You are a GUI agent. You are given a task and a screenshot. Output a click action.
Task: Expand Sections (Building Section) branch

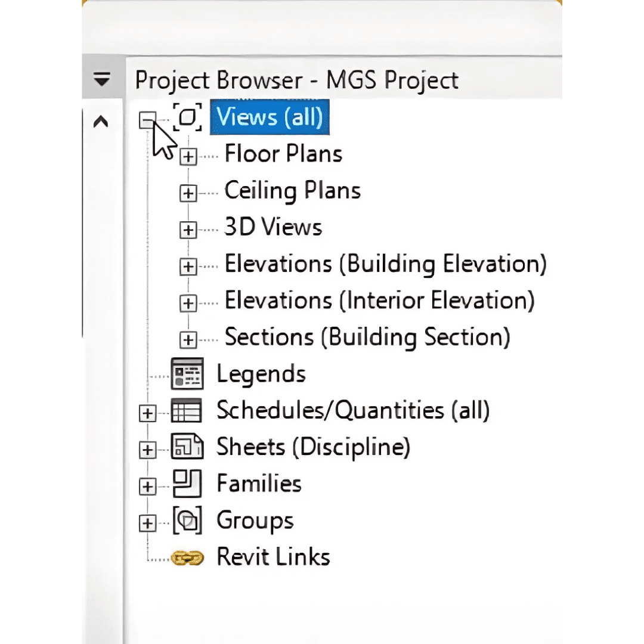188,340
